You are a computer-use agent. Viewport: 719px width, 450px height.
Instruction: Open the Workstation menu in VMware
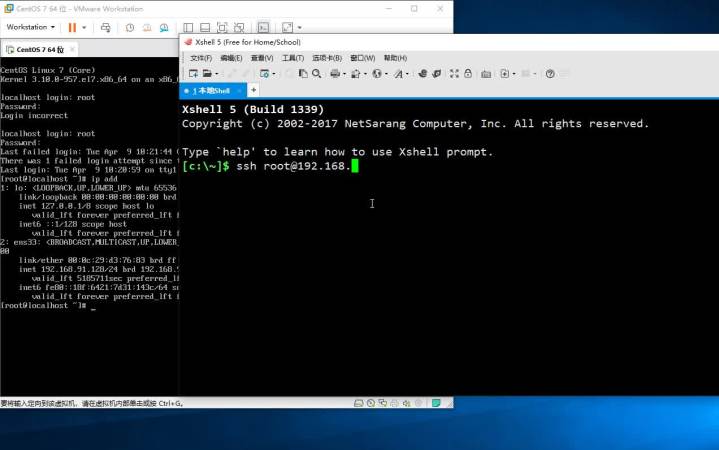(x=30, y=27)
